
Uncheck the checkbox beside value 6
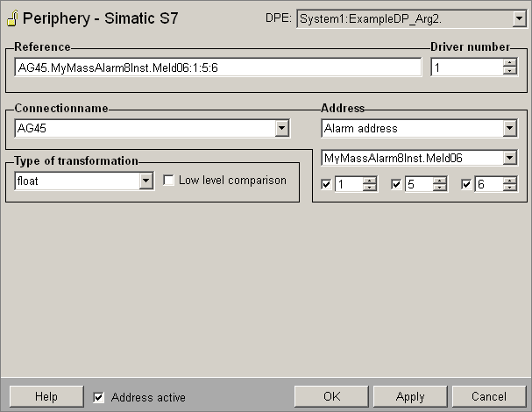pyautogui.click(x=466, y=184)
